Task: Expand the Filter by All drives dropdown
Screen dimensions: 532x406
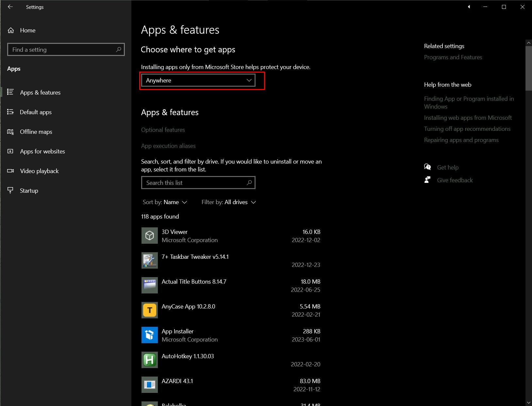Action: 228,202
